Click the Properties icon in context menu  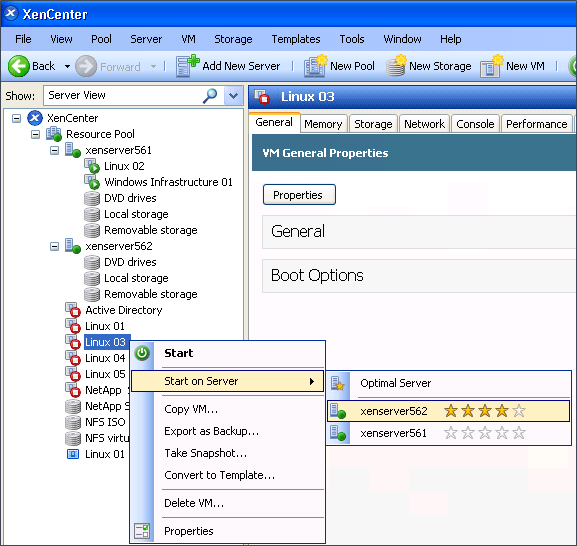tap(142, 531)
